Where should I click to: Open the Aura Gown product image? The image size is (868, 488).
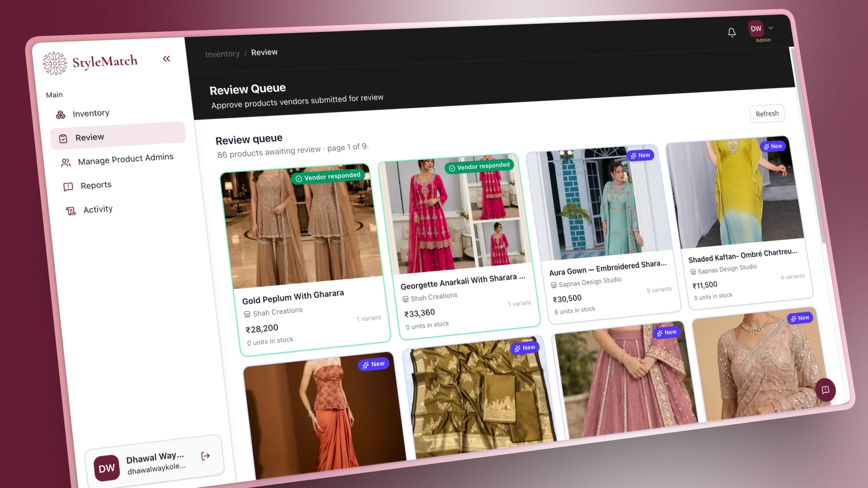600,203
